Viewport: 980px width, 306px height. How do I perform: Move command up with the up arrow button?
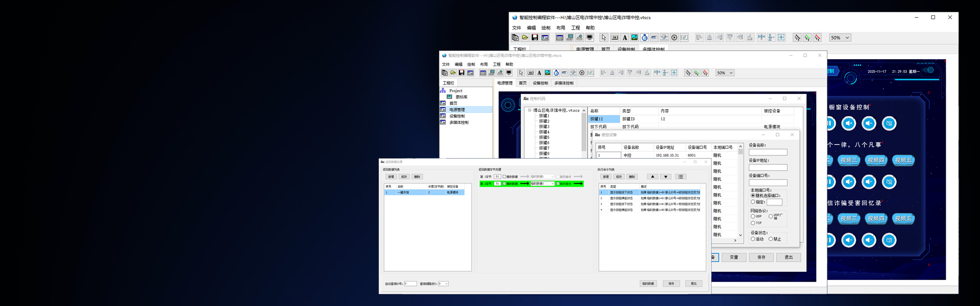tap(652, 177)
